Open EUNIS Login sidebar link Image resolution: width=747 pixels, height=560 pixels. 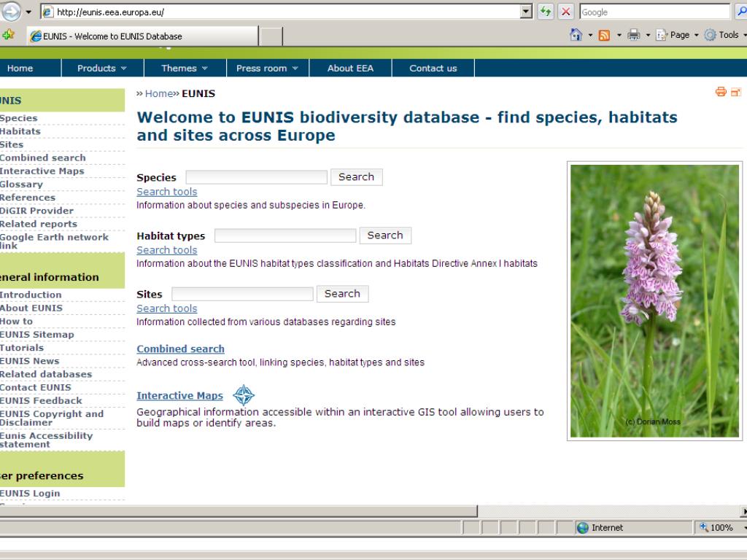tap(30, 494)
